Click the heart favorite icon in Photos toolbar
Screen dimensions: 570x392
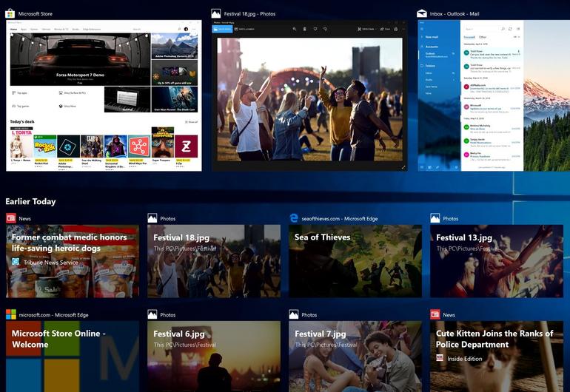point(315,29)
